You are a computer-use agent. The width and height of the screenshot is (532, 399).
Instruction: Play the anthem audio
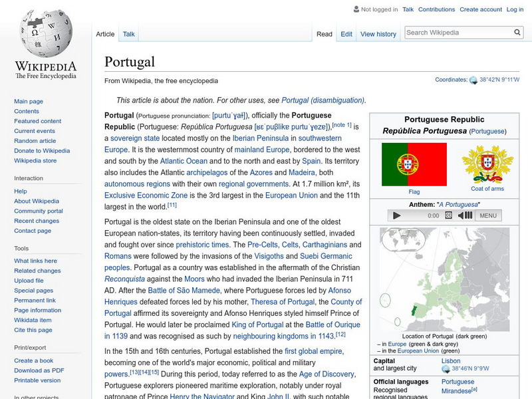[x=396, y=215]
